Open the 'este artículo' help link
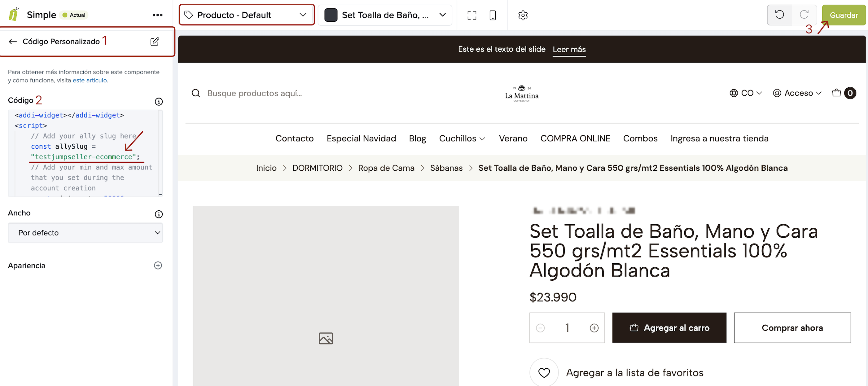868x386 pixels. click(x=90, y=80)
